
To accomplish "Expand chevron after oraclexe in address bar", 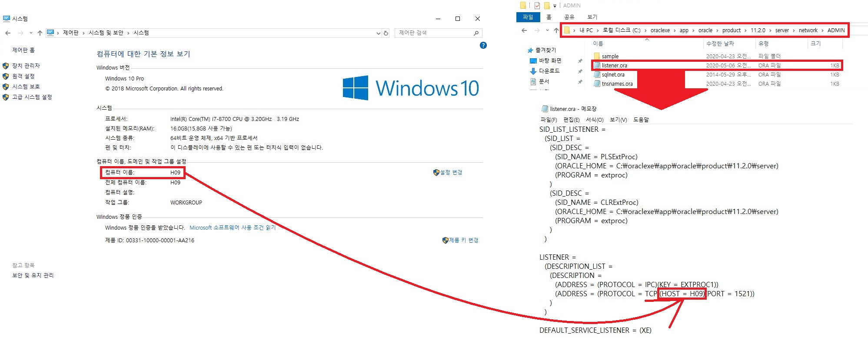I will coord(675,30).
